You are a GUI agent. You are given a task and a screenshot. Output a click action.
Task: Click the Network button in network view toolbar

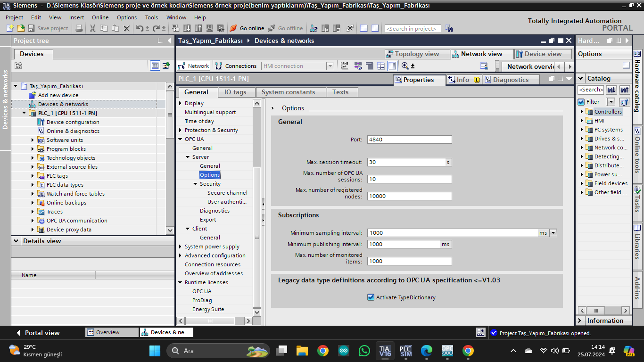pos(194,66)
